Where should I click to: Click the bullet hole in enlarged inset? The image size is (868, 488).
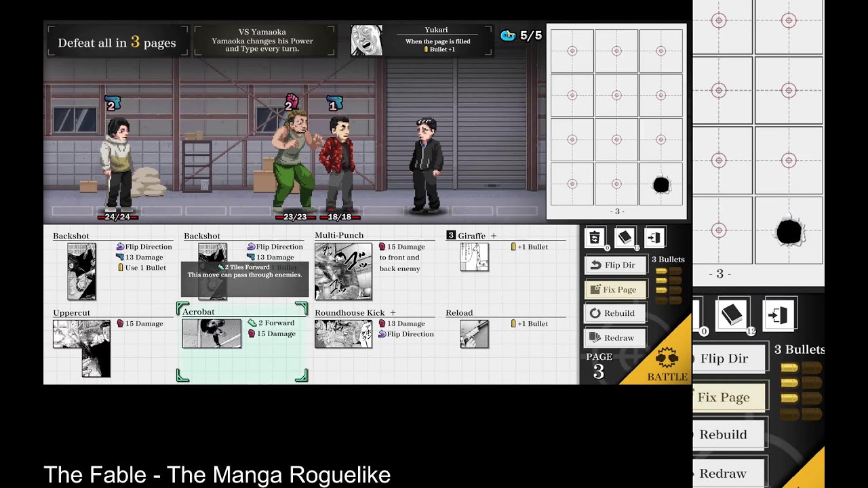[x=789, y=230]
